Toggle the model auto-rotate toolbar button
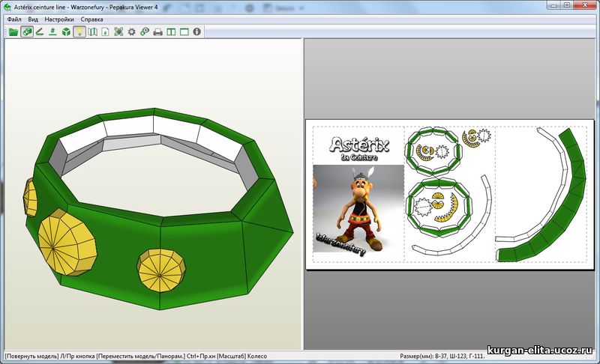 pyautogui.click(x=27, y=32)
